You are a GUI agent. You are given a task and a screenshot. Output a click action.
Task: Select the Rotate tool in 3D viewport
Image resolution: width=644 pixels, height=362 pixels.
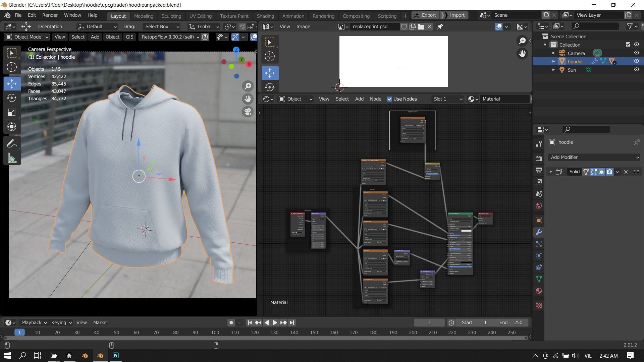(12, 98)
